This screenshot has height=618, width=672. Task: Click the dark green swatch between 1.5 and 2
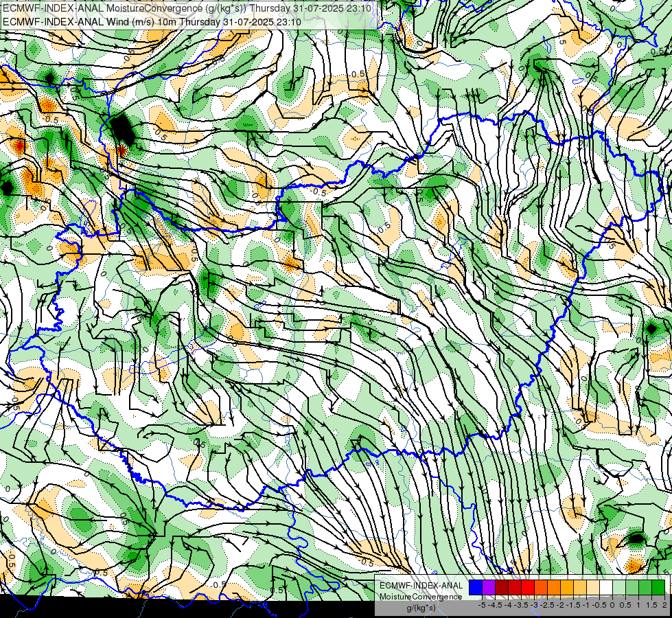click(658, 588)
